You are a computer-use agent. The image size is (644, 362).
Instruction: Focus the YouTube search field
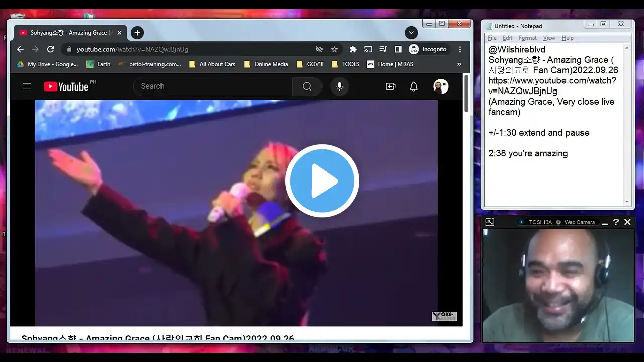tap(213, 86)
